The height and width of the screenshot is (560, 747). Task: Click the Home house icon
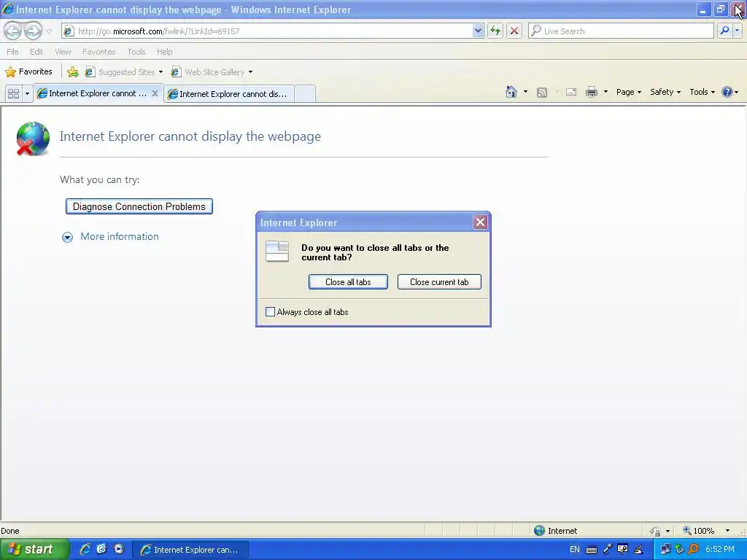511,92
